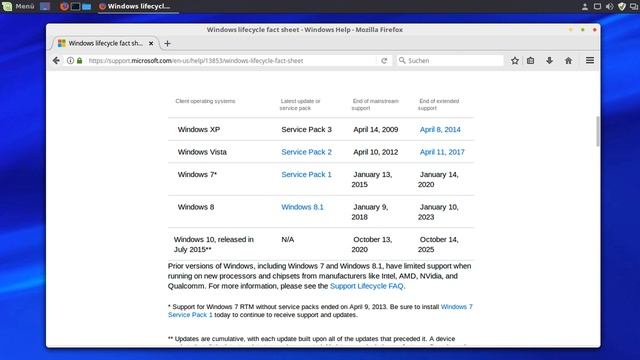The width and height of the screenshot is (640, 360).
Task: Open the network connection tray icon
Action: pos(634,6)
